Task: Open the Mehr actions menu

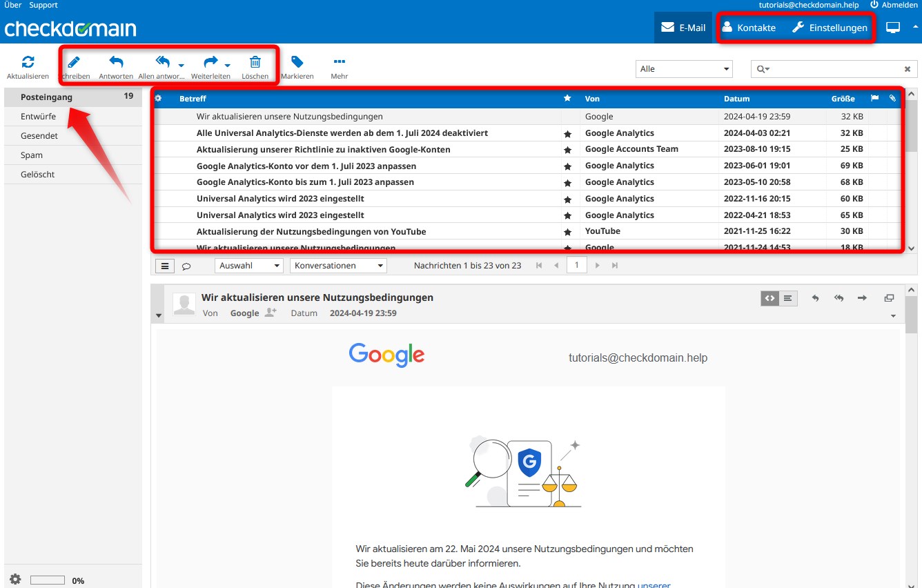Action: point(339,68)
